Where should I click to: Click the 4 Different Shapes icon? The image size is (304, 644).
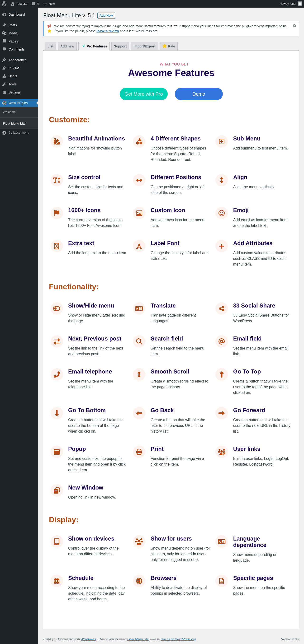point(139,141)
